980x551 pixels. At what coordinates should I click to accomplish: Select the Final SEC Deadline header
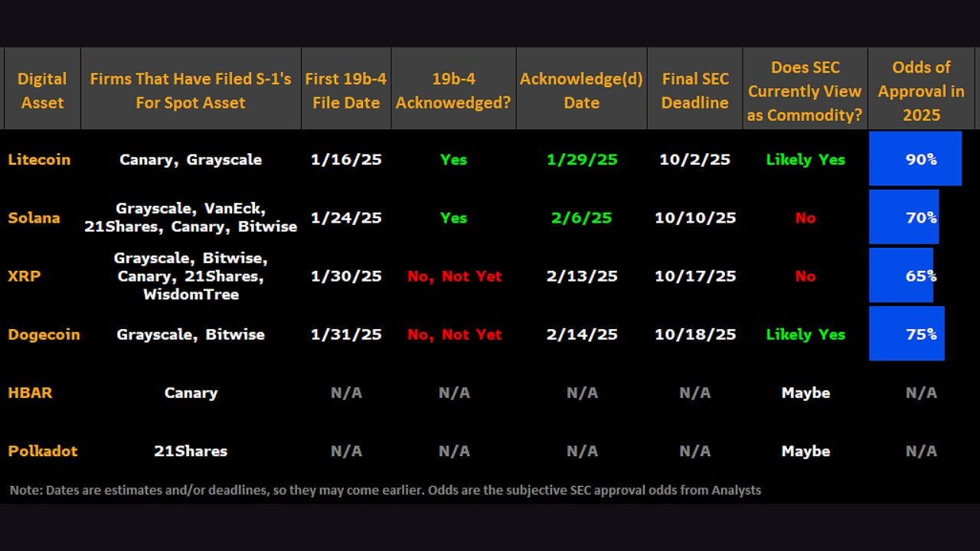(x=694, y=90)
